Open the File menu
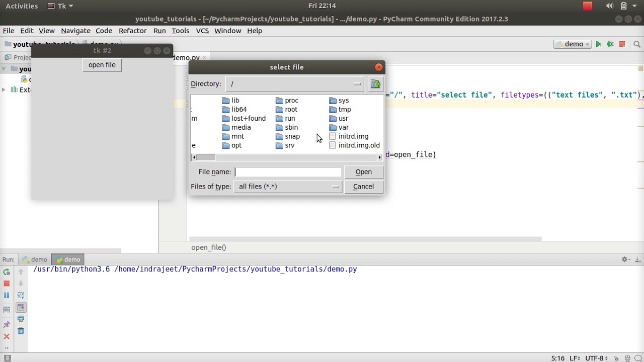 coord(9,31)
